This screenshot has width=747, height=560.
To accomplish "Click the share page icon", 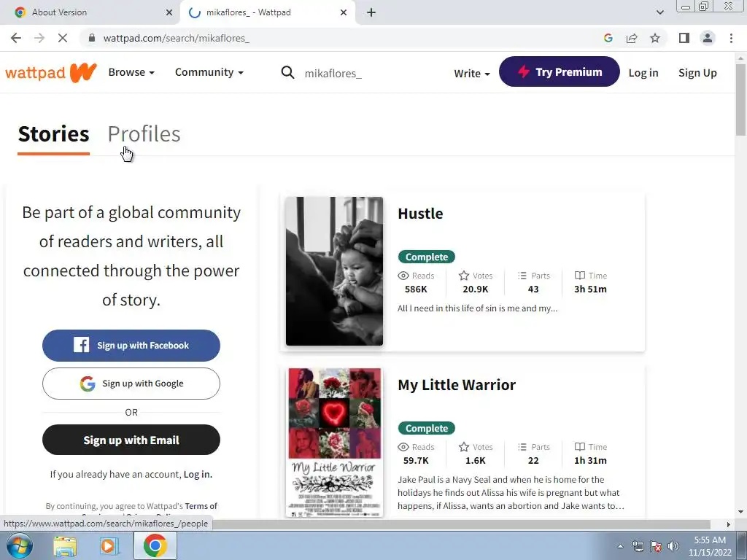I will pos(632,38).
